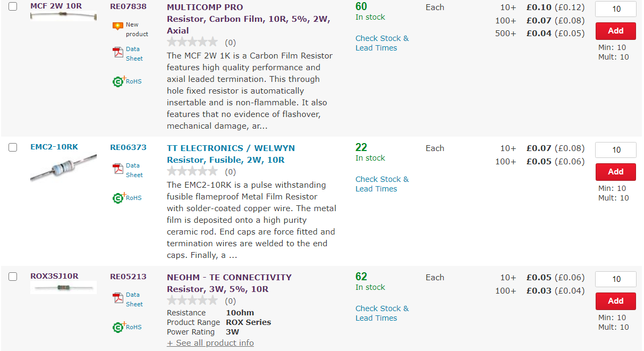Click the star rating for Multicomp Pro resistor
This screenshot has width=644, height=351.
192,42
